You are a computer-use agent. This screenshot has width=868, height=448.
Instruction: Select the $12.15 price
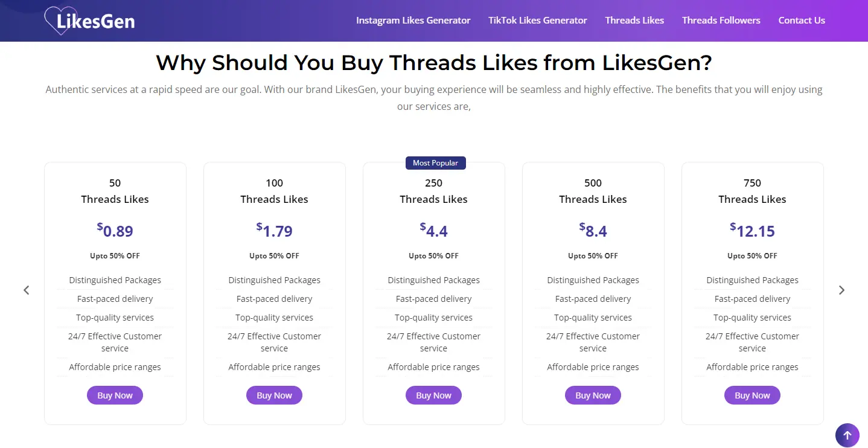click(x=752, y=230)
